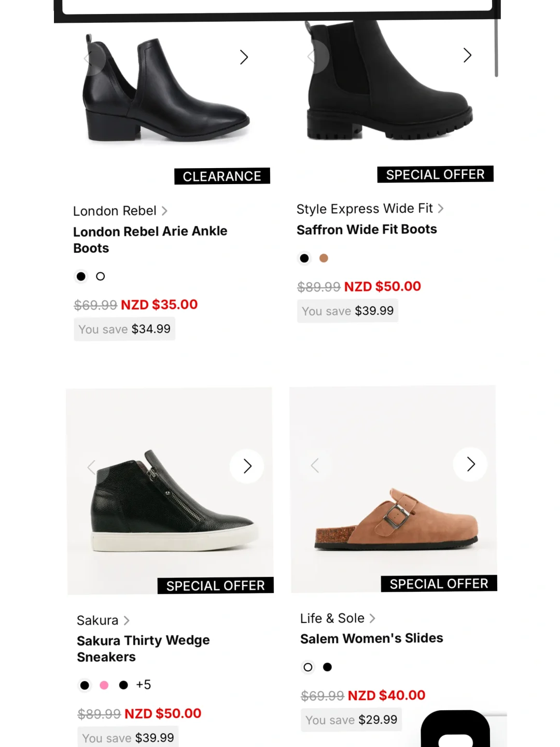Open the chat widget button
This screenshot has width=560, height=747.
(455, 731)
